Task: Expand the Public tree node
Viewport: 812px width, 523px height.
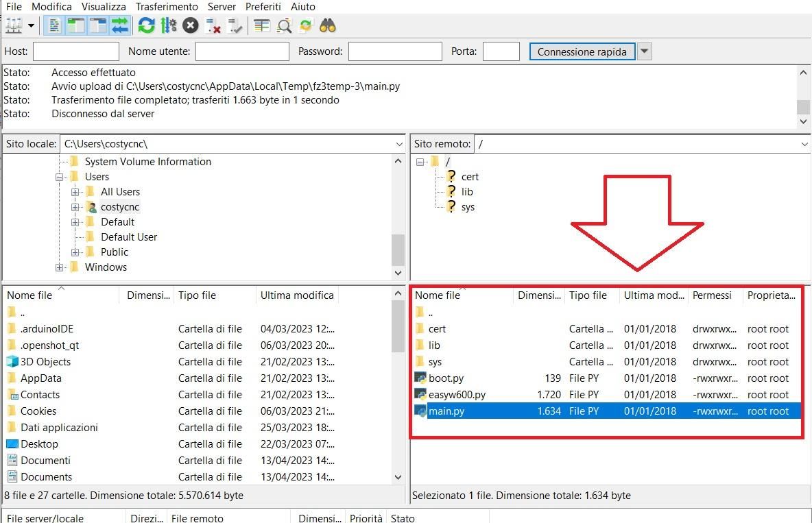Action: (75, 252)
